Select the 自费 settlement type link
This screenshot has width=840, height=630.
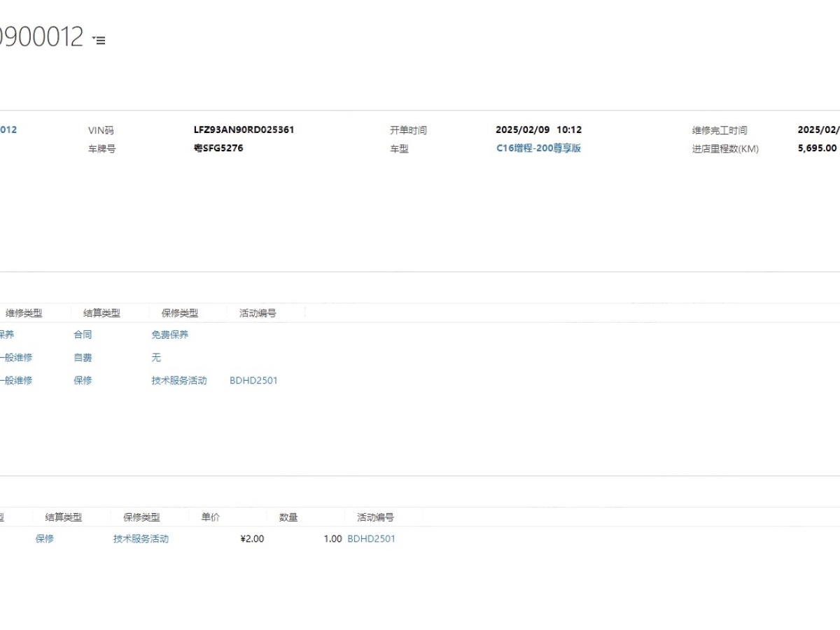click(x=83, y=358)
